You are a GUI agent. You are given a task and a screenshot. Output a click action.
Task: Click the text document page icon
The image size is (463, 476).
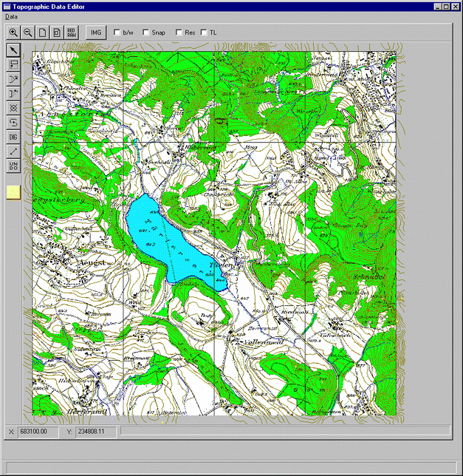click(x=56, y=33)
